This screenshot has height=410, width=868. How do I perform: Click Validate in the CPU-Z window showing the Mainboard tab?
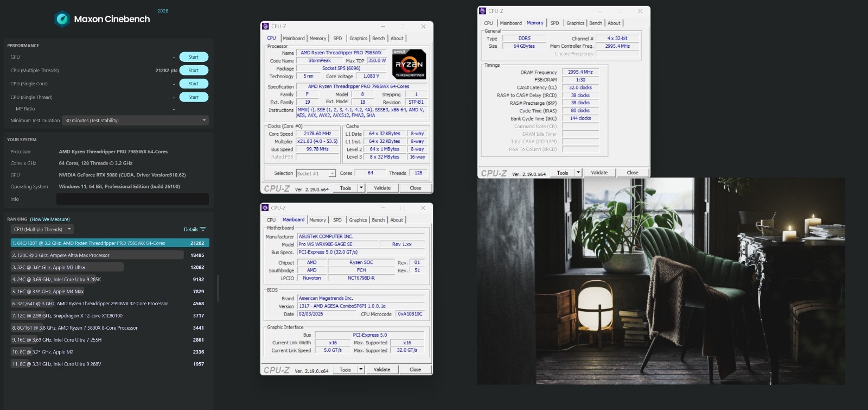click(382, 369)
